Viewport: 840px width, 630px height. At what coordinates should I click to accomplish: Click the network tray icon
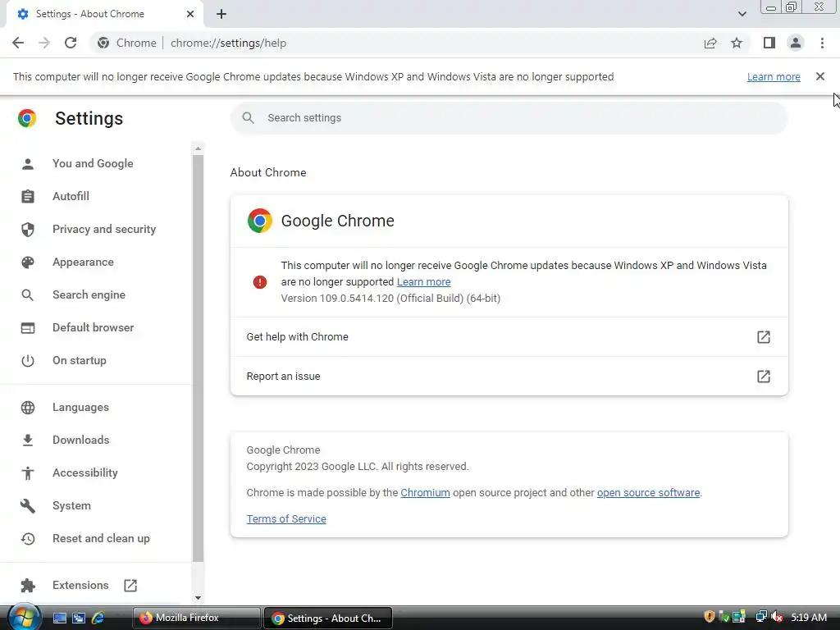[x=761, y=617]
